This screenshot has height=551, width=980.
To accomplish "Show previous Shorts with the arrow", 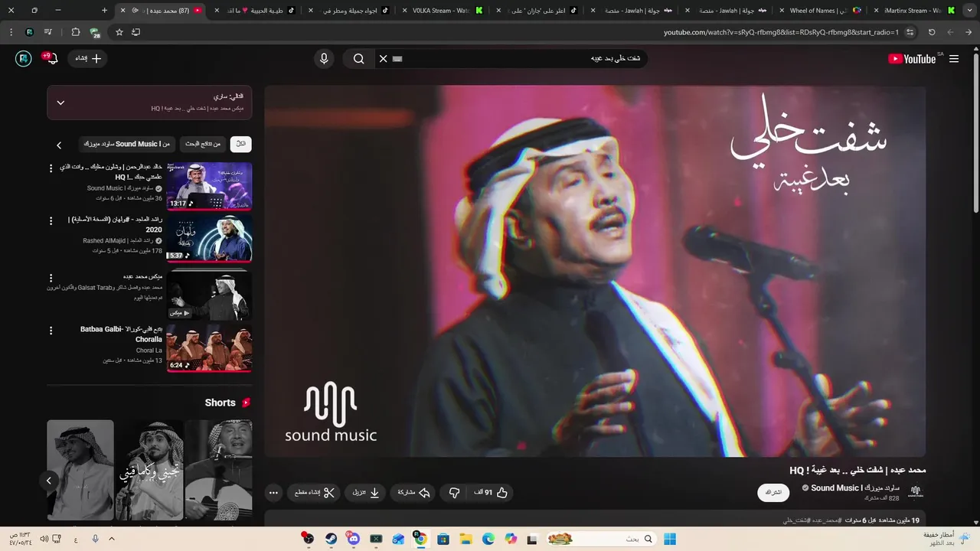I will coord(48,481).
